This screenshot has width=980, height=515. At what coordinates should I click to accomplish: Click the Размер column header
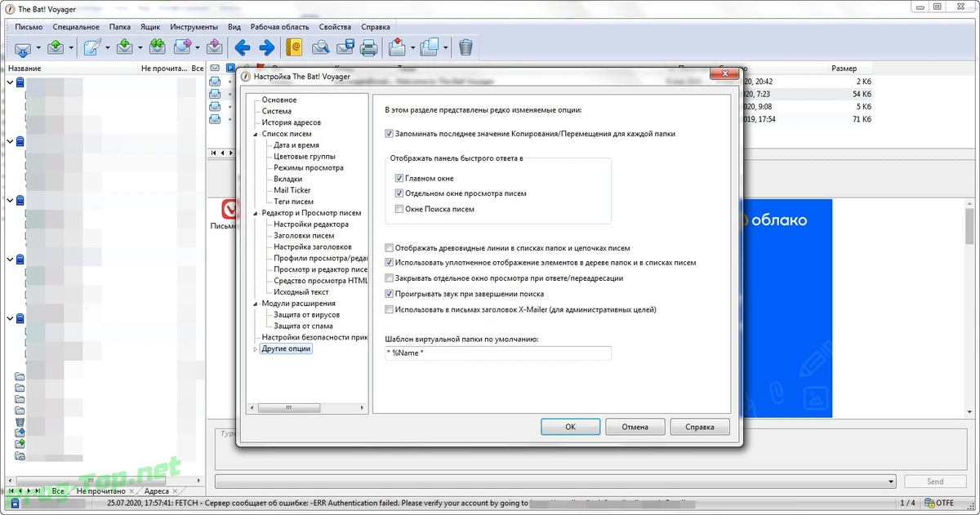(844, 69)
